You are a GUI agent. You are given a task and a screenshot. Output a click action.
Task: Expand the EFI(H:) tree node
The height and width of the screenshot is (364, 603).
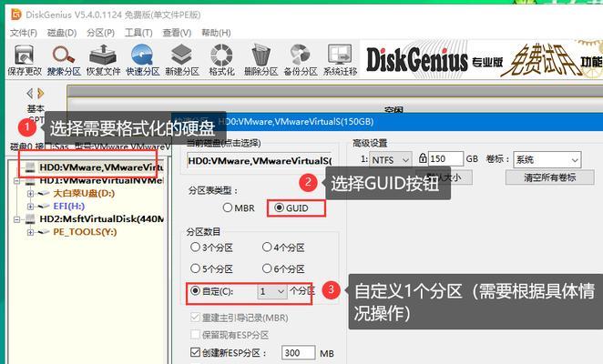point(30,207)
